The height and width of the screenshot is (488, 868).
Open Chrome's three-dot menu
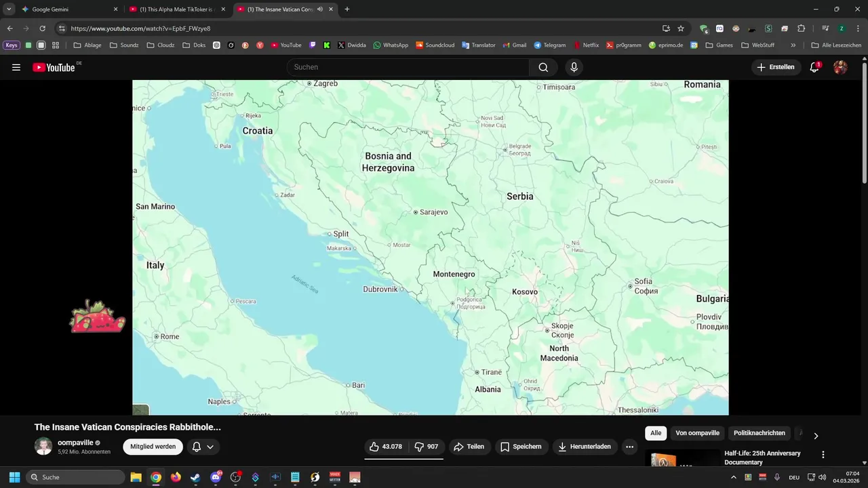pos(858,28)
